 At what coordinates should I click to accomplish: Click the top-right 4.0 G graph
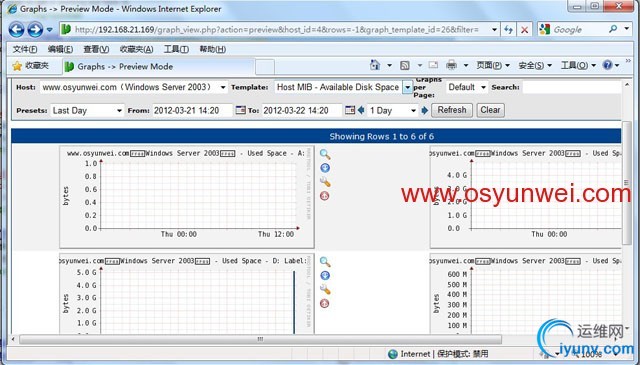[x=526, y=197]
